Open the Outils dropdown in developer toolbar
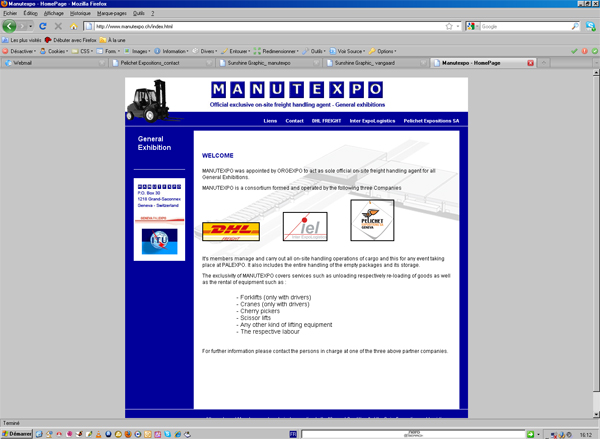Viewport: 600px width, 439px height. click(x=314, y=51)
